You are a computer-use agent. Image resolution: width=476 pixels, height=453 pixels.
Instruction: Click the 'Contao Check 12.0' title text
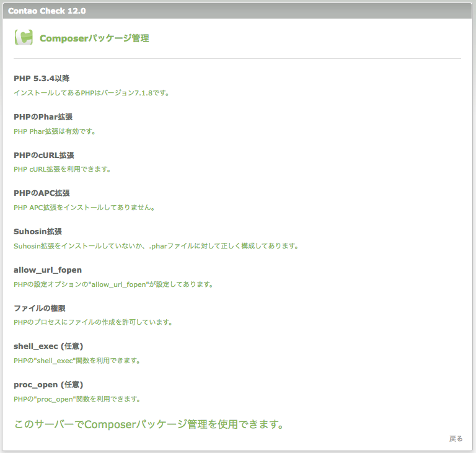click(x=46, y=11)
